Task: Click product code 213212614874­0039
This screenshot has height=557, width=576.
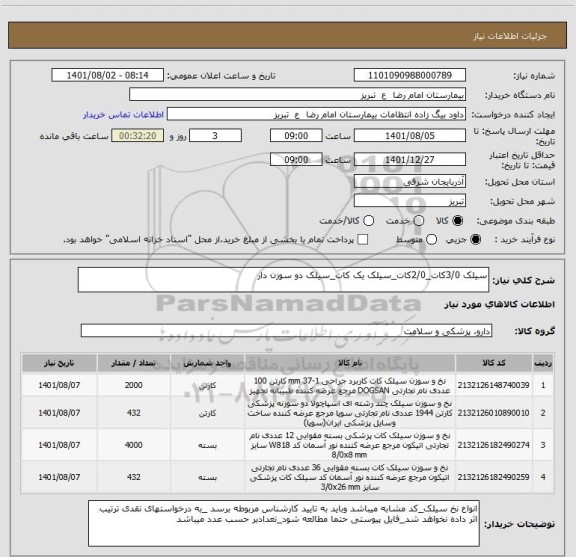Action: [493, 385]
